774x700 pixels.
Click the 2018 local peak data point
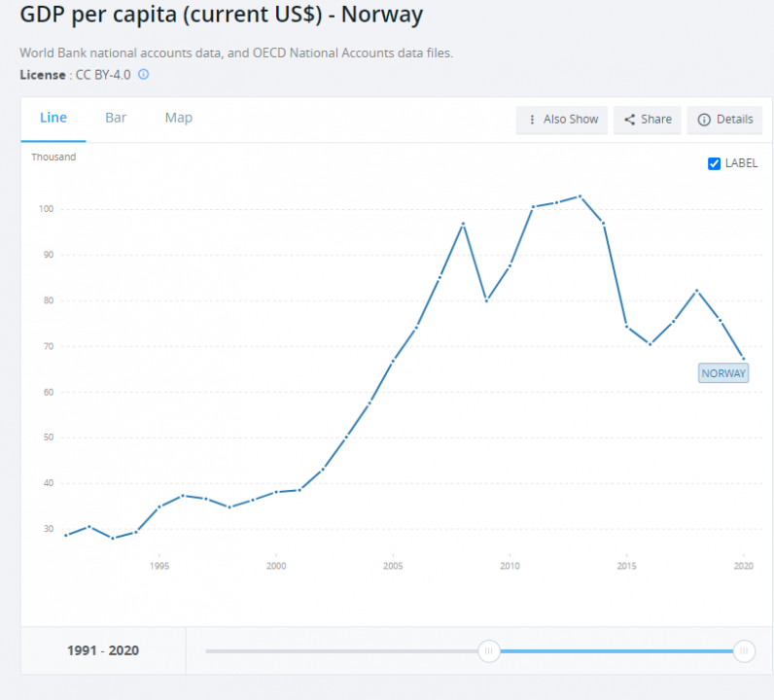tap(696, 291)
